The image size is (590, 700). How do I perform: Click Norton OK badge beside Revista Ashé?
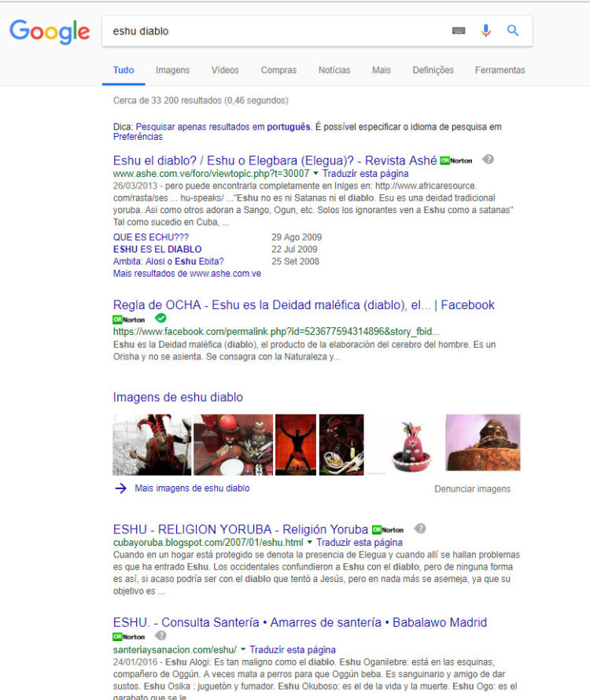click(456, 160)
